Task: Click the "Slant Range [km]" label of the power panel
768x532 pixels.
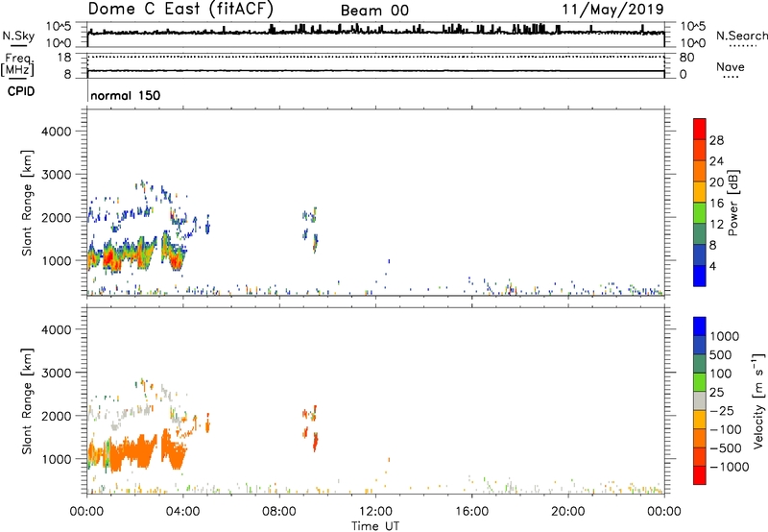Action: tap(27, 203)
